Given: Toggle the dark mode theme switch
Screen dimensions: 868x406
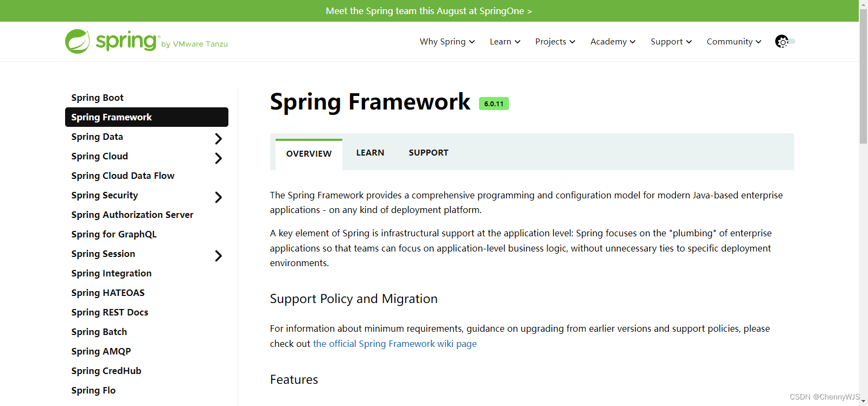Looking at the screenshot, I should pyautogui.click(x=785, y=41).
